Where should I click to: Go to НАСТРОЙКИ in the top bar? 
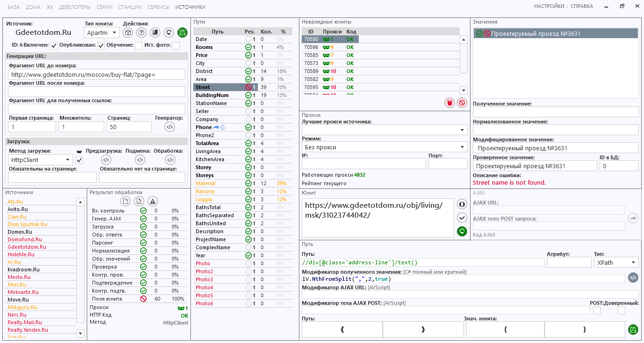pyautogui.click(x=549, y=7)
